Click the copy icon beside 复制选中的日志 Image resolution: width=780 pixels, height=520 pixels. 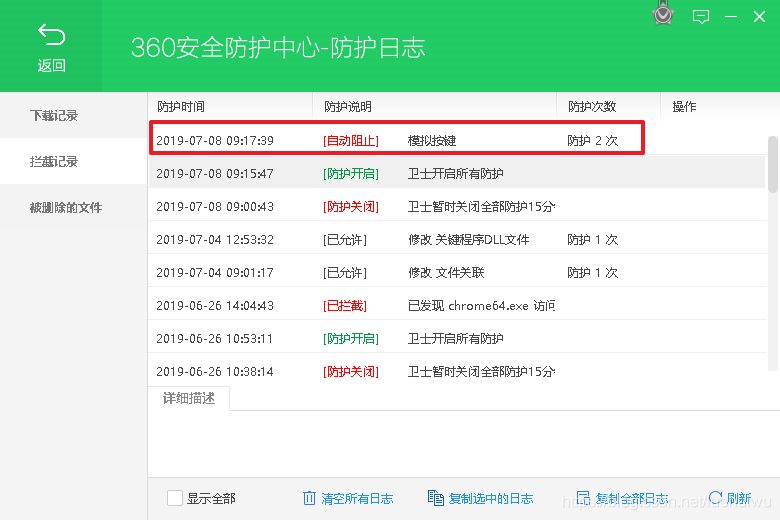pyautogui.click(x=435, y=498)
